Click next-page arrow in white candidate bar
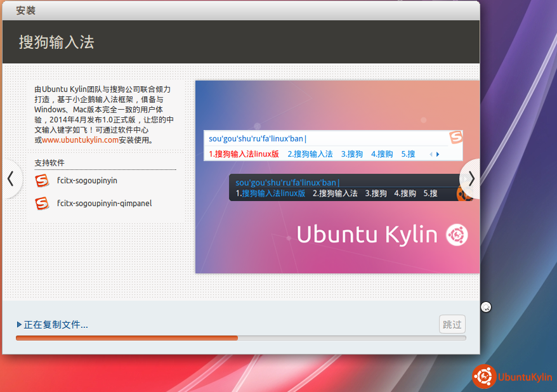The image size is (557, 392). coord(438,154)
